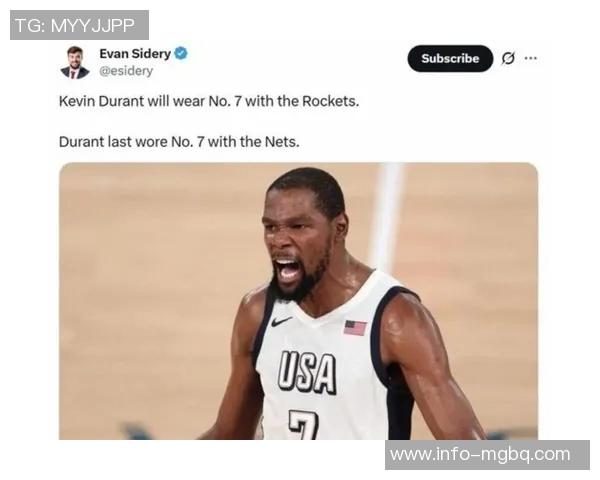Click the Nike swoosh on the jersey

(x=281, y=321)
